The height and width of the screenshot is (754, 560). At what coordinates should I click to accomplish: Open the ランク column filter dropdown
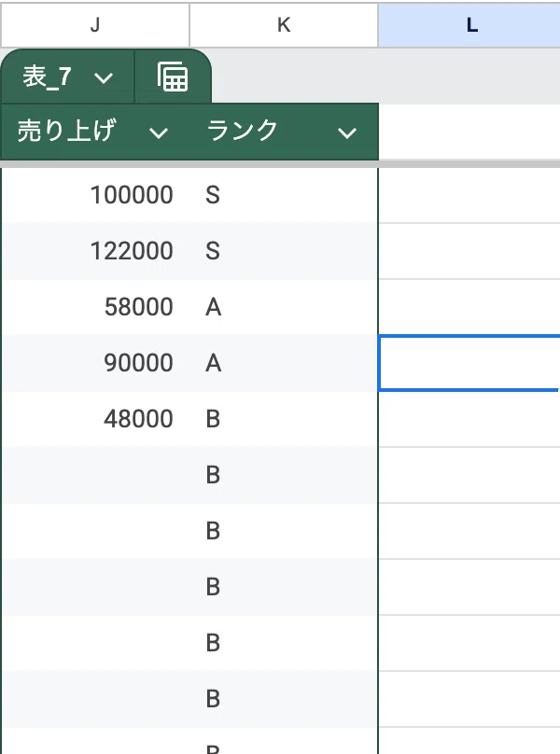point(347,133)
